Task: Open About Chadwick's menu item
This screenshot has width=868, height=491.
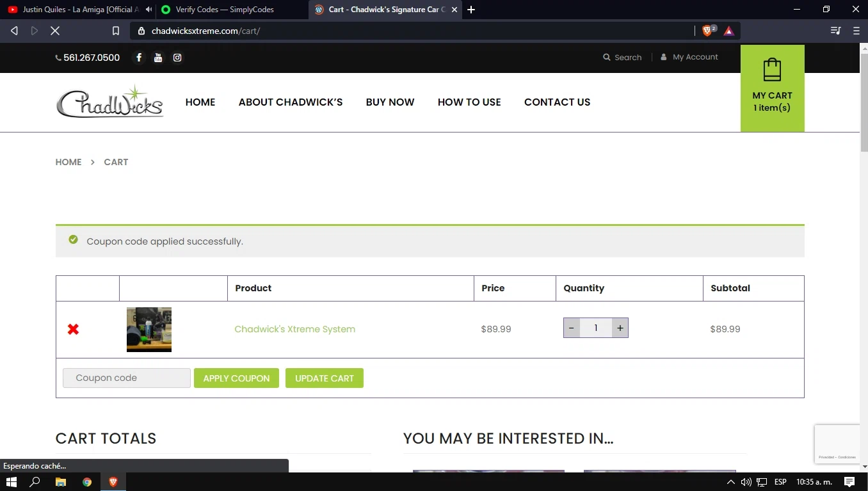Action: coord(291,102)
